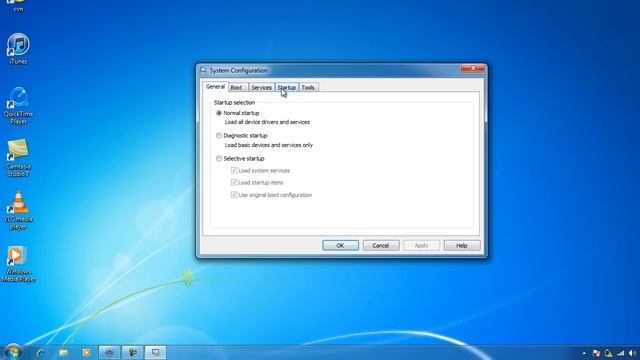Click the Cancel button

(381, 245)
